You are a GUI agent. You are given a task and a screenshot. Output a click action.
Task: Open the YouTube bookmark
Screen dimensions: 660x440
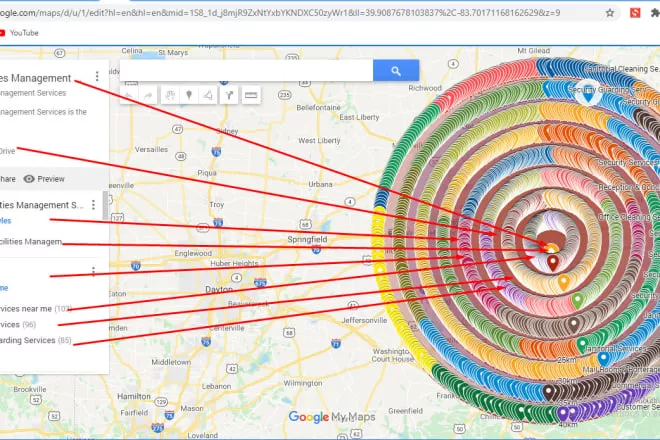click(x=19, y=33)
